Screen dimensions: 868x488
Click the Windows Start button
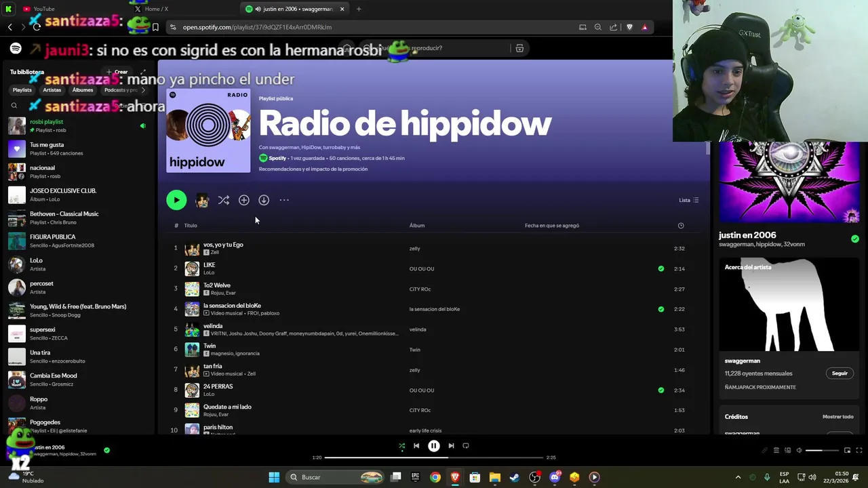[274, 477]
